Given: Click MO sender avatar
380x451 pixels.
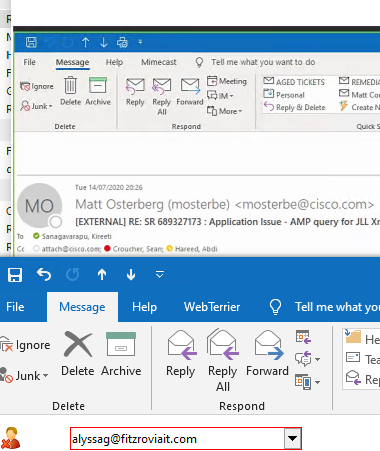Looking at the screenshot, I should (39, 206).
